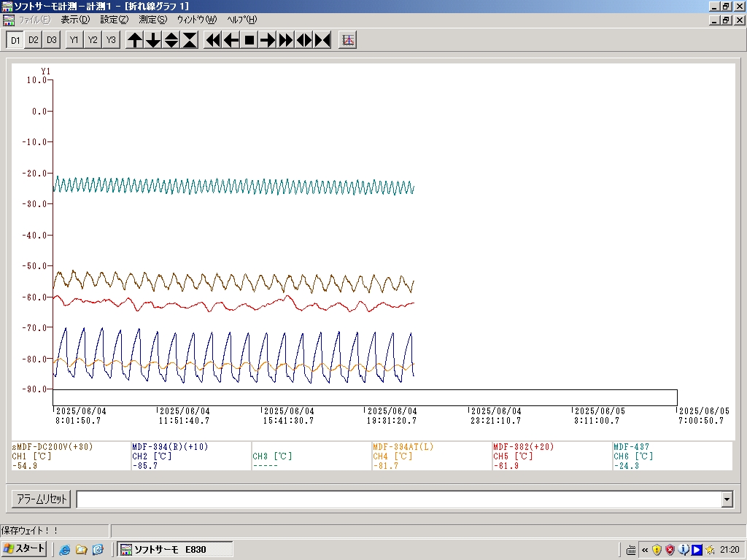Click the アラームリセット button

point(42,499)
